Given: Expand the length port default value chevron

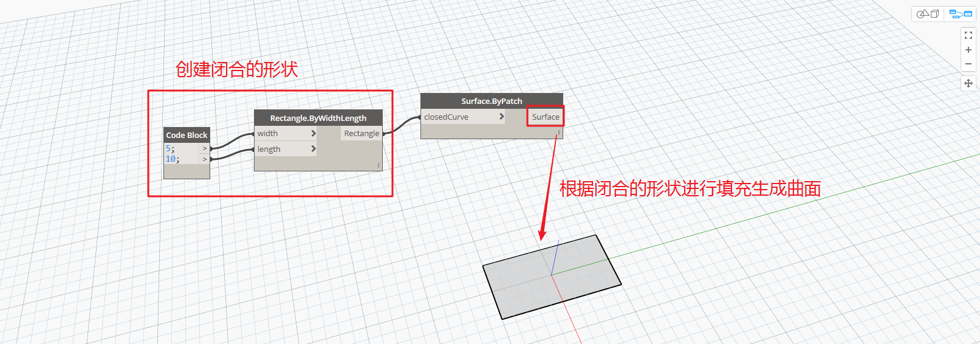Looking at the screenshot, I should [x=314, y=149].
